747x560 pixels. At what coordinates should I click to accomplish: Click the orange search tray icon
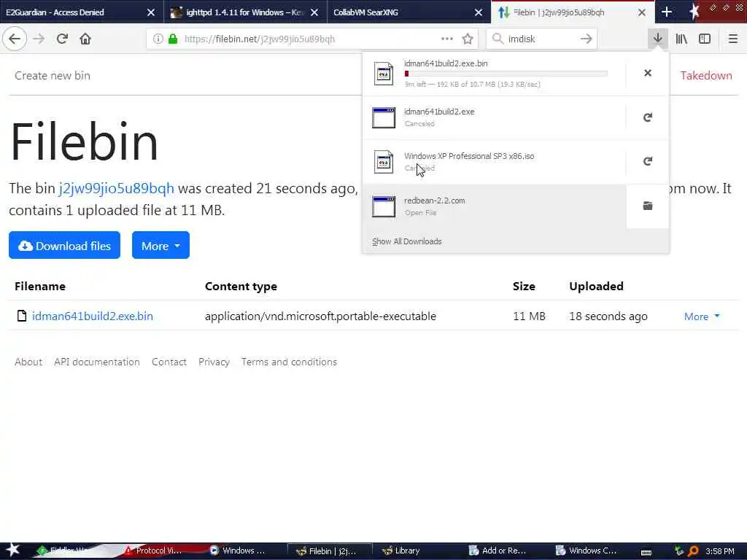point(693,551)
